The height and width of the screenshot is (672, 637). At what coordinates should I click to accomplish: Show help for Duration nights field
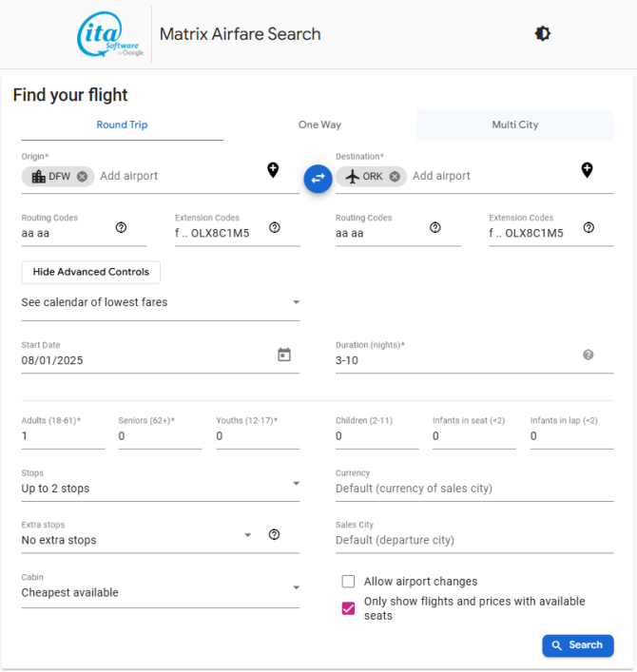589,355
